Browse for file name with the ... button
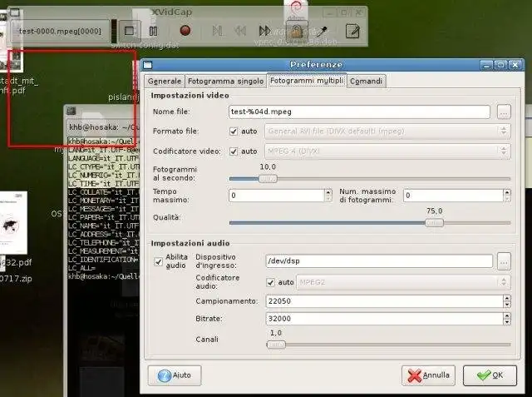 click(x=504, y=112)
